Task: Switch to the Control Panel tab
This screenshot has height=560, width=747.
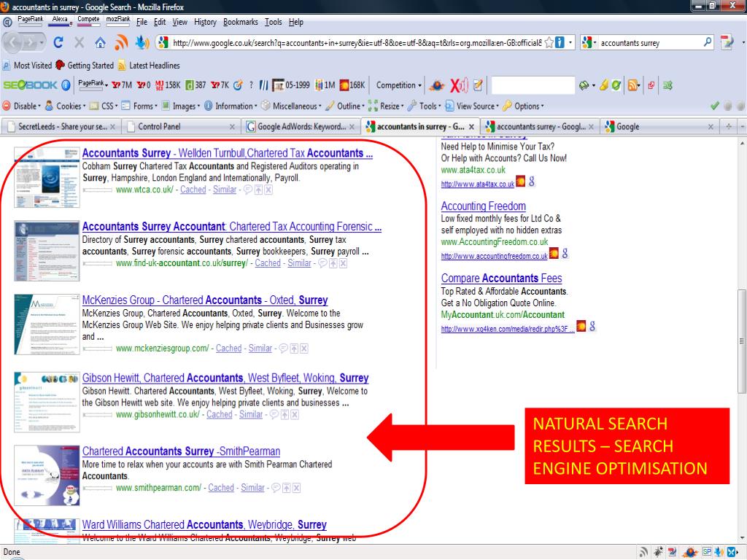Action: [x=181, y=127]
